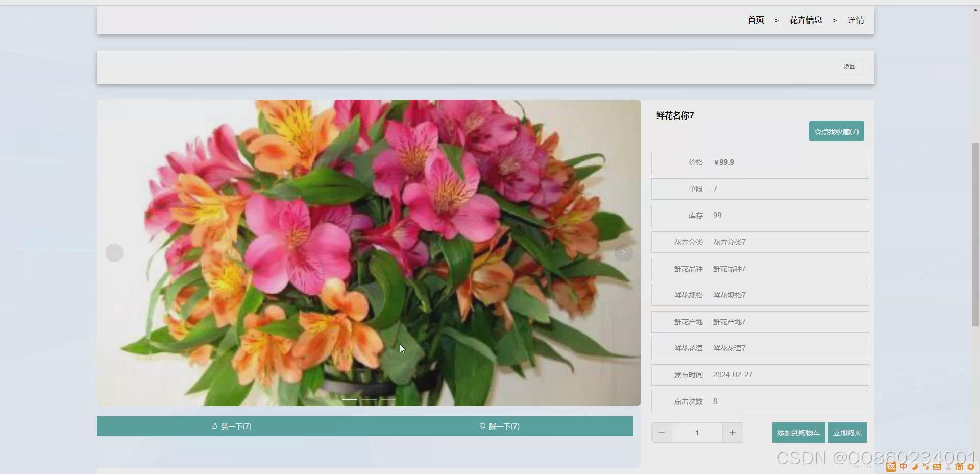This screenshot has height=474, width=980.
Task: Click 花卉分类7 value
Action: pyautogui.click(x=729, y=242)
